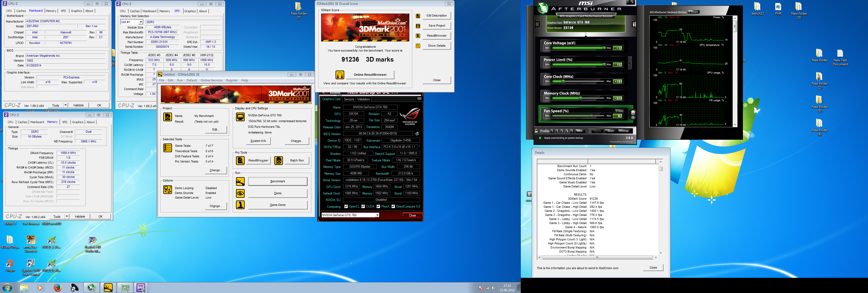Click the Batch Run icon in Pro Tools

click(x=279, y=161)
